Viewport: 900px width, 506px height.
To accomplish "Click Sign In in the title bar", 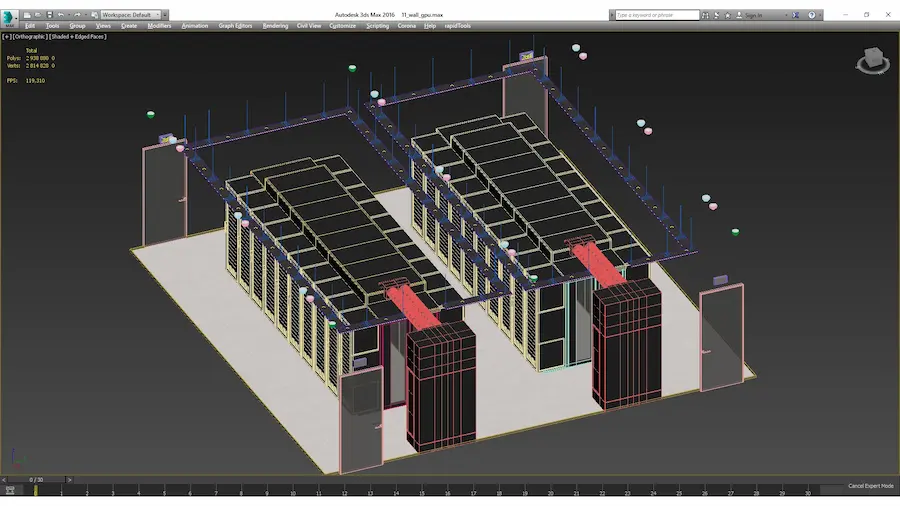I will [753, 15].
